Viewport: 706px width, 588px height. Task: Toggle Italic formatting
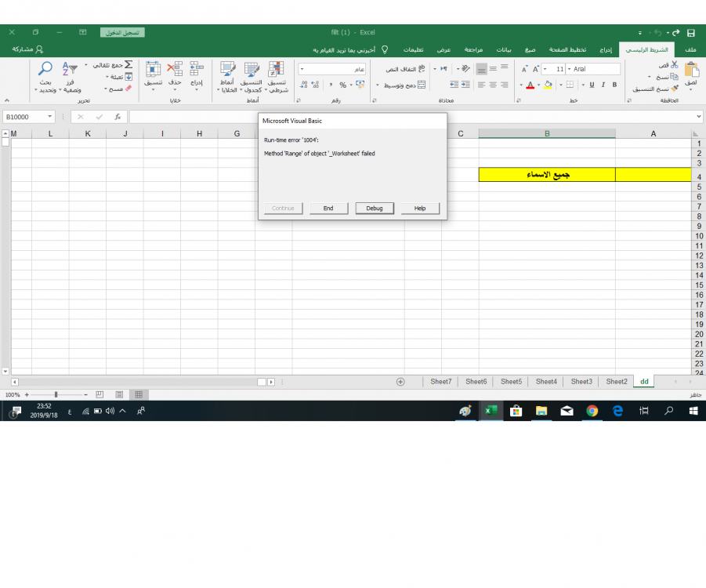pyautogui.click(x=603, y=85)
